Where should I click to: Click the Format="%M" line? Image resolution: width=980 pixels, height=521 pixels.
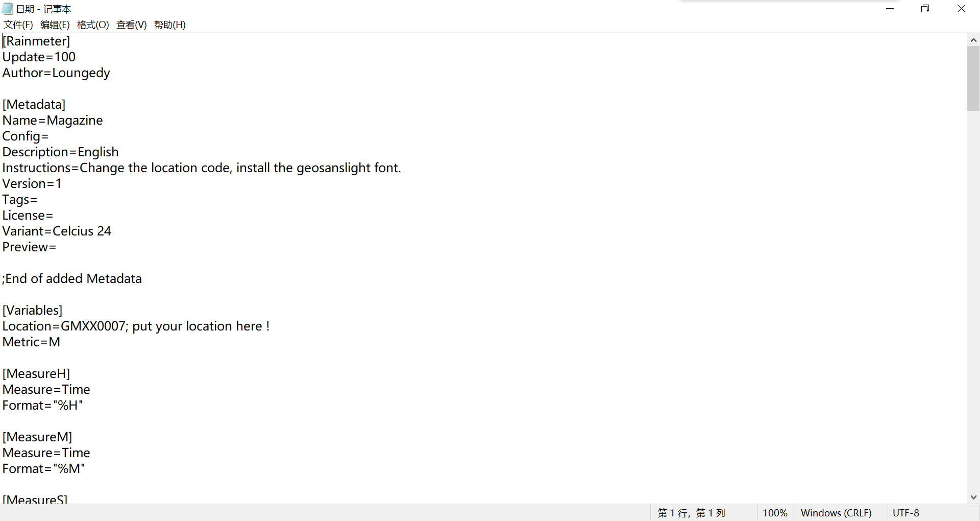[44, 468]
